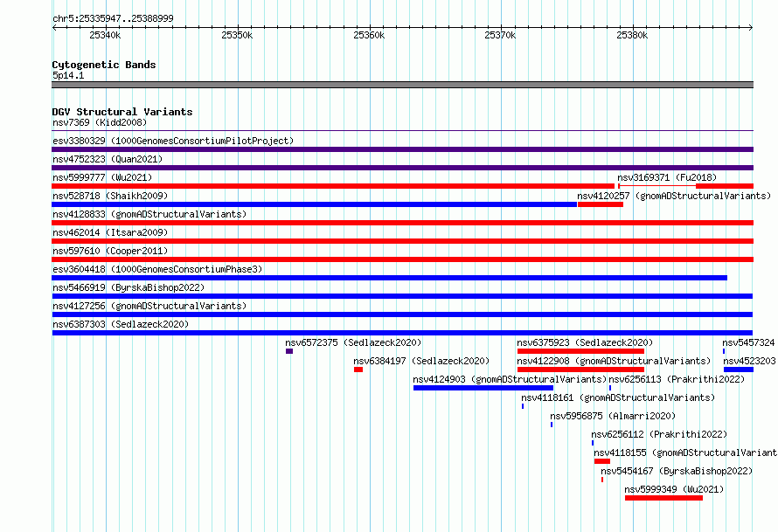Select the nsv4120257 short red bar

[x=601, y=204]
